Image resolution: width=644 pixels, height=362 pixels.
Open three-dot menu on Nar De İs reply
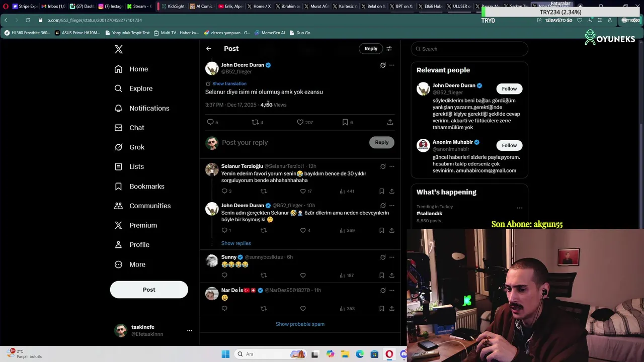[392, 290]
